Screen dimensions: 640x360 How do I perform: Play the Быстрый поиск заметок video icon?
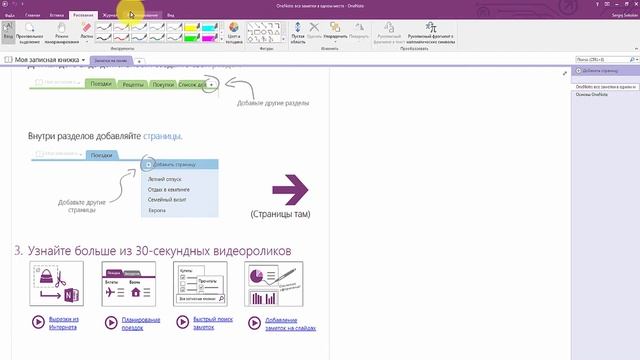pyautogui.click(x=182, y=322)
